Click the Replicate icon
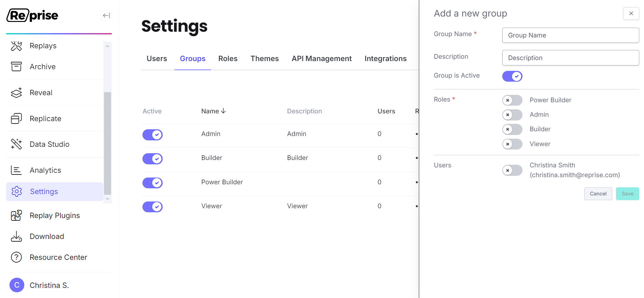 (x=16, y=118)
